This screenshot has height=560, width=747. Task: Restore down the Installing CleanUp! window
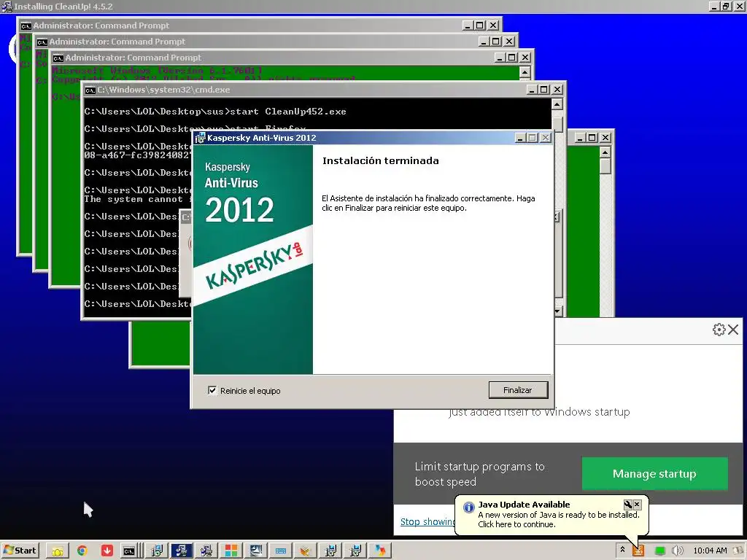(725, 6)
